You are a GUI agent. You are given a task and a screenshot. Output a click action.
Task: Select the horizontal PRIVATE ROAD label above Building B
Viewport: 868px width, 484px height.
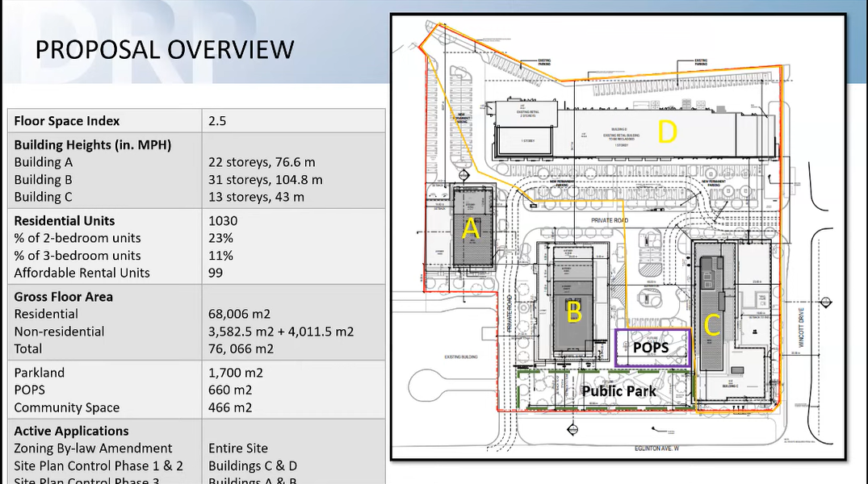[610, 220]
